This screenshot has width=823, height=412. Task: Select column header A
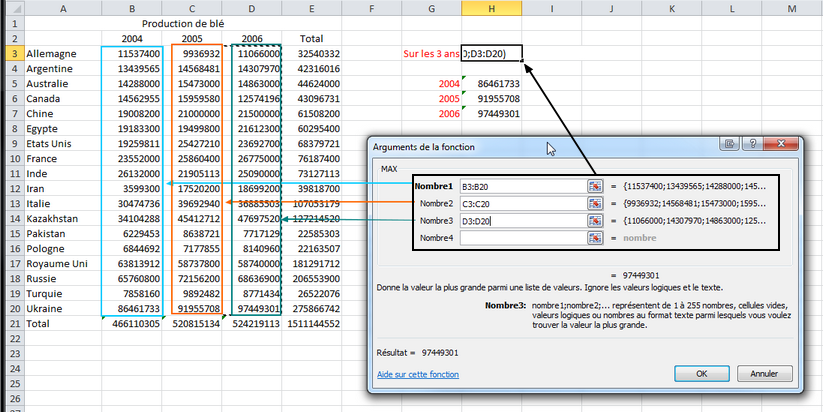(63, 8)
